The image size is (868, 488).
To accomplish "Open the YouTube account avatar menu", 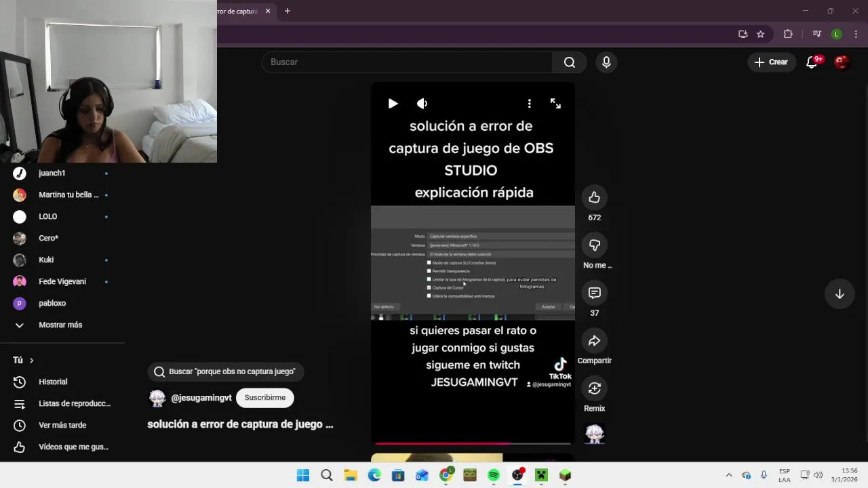I will [x=842, y=62].
